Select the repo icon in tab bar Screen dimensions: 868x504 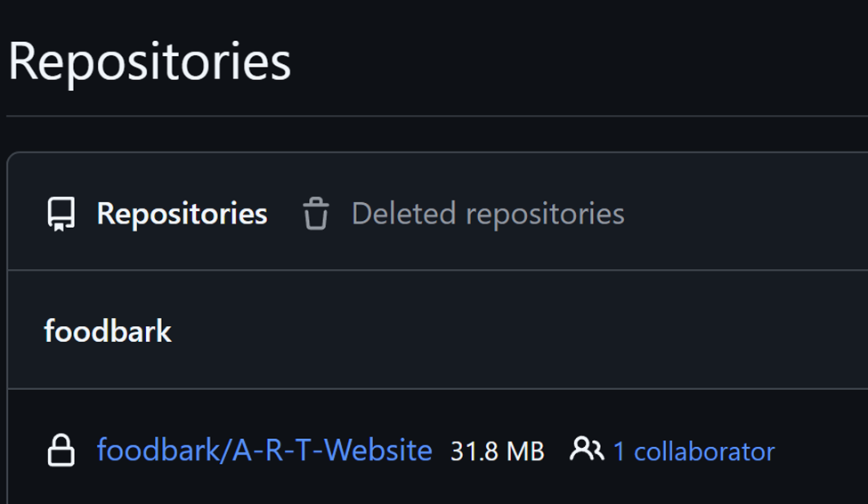61,215
